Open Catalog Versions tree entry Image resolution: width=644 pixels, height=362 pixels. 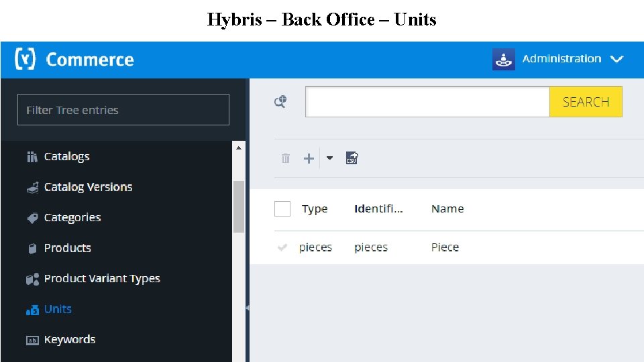tap(89, 187)
